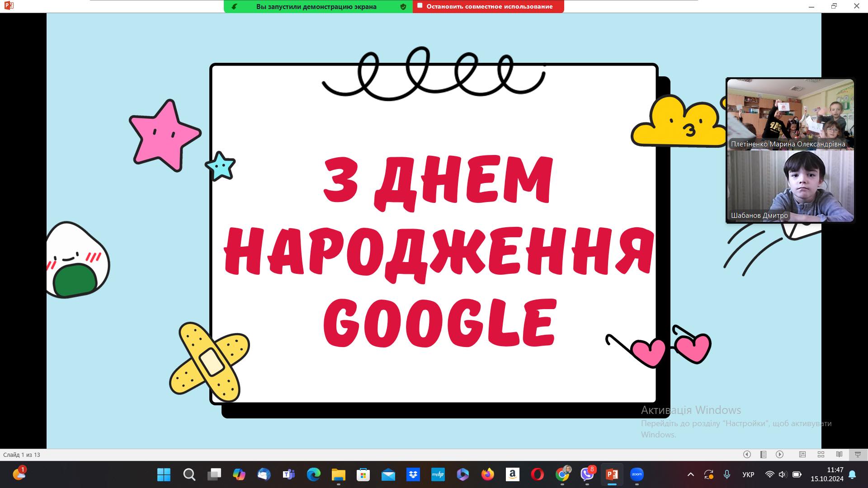Open the myHP app from the taskbar
This screenshot has width=868, height=488.
(438, 474)
